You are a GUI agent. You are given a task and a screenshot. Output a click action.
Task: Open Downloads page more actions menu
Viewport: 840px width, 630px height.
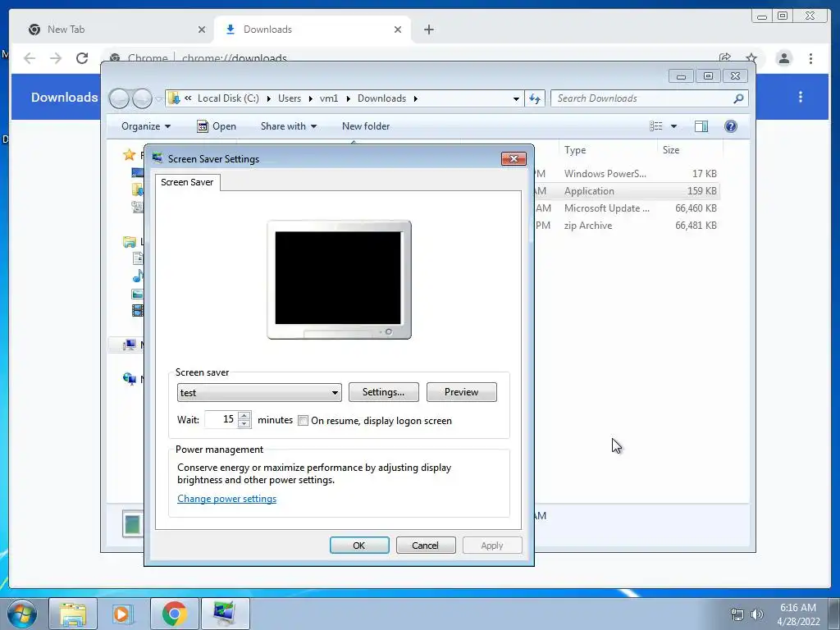(x=801, y=97)
